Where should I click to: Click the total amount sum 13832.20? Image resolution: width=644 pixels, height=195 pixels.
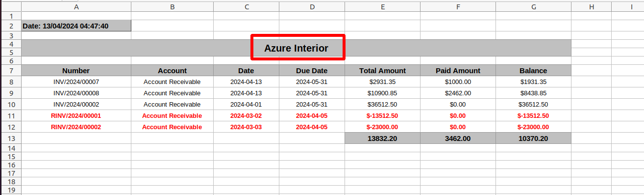(382, 139)
